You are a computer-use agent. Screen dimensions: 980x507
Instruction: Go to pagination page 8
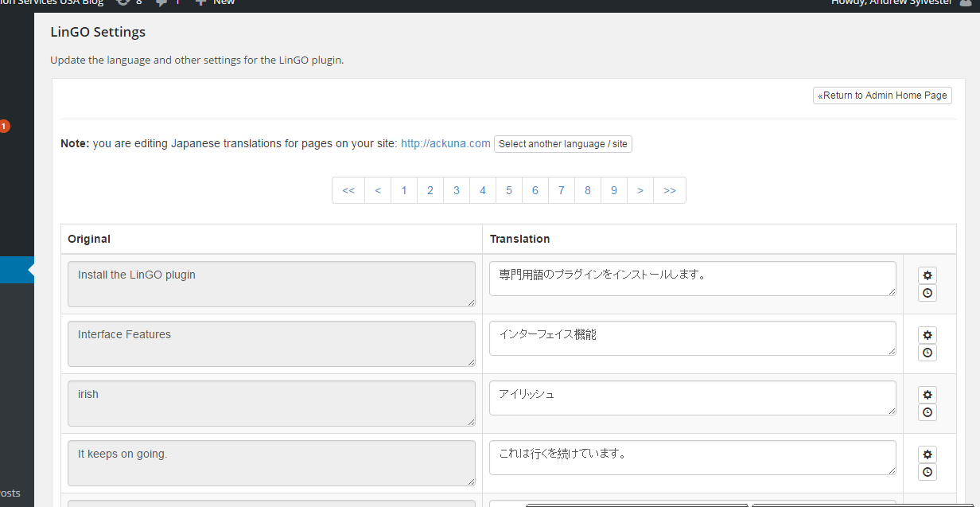pos(588,190)
